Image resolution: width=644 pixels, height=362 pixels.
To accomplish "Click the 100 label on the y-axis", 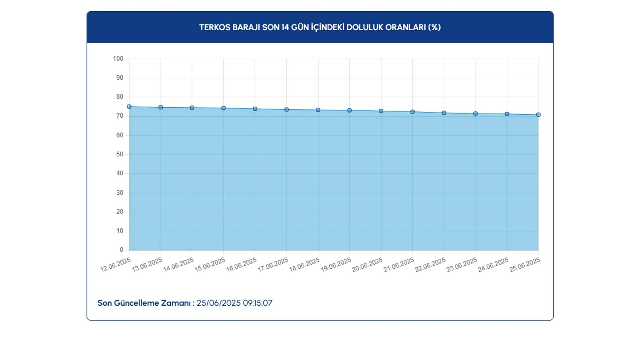I will tap(118, 59).
